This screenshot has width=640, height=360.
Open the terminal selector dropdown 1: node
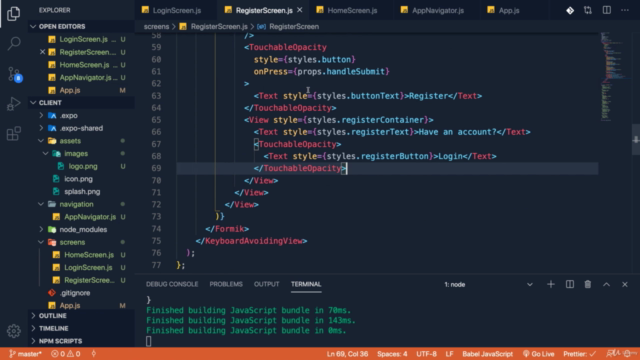(488, 284)
